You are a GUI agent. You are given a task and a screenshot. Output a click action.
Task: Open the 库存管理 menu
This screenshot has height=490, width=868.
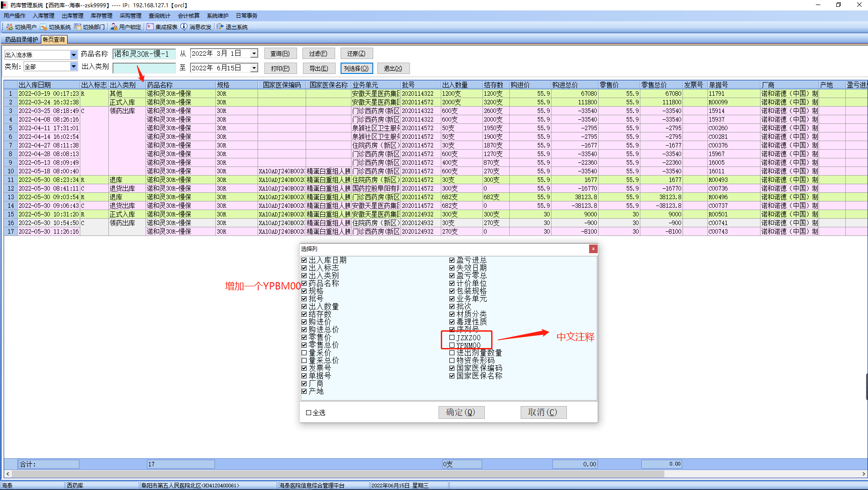[x=102, y=16]
